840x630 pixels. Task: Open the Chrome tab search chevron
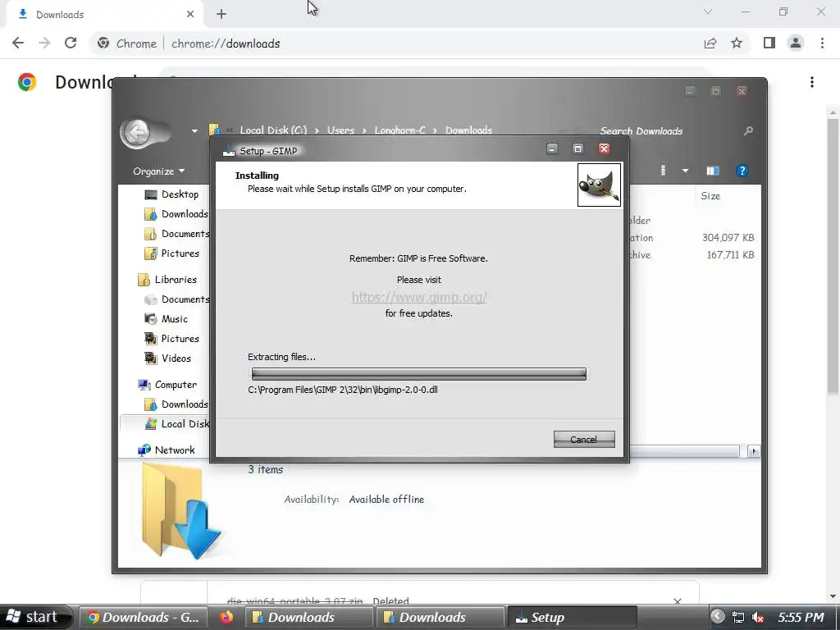click(x=708, y=11)
